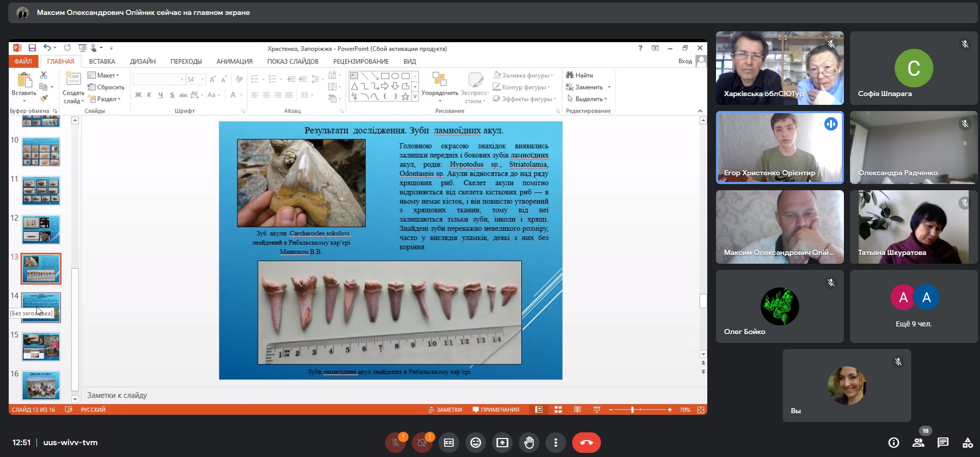
Task: Toggle closed captions button
Action: (449, 443)
